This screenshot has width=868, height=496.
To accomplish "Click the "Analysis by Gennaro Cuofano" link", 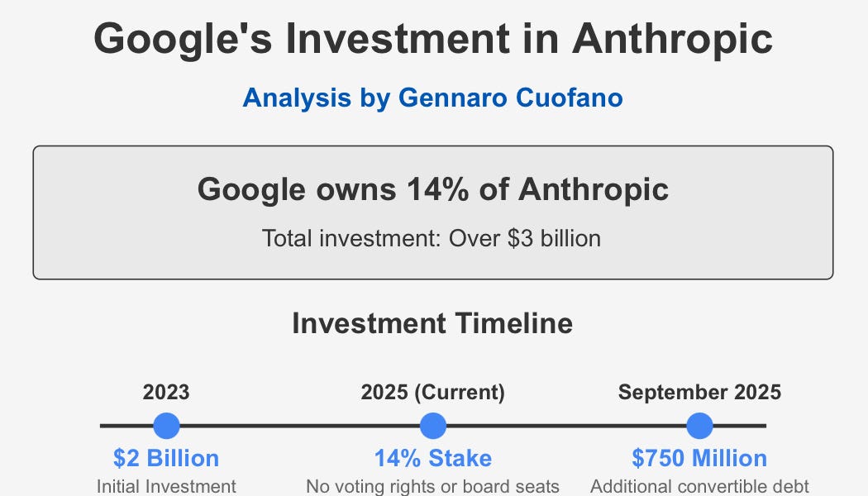I will click(x=433, y=98).
